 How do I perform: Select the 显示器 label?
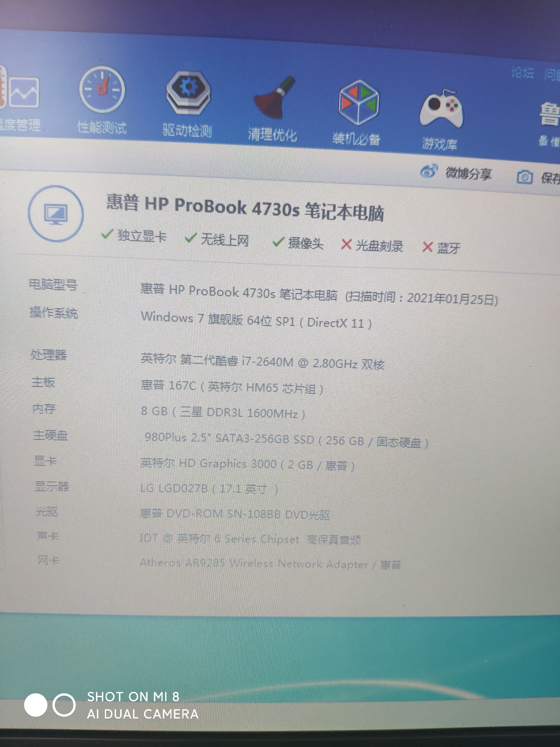pyautogui.click(x=52, y=487)
